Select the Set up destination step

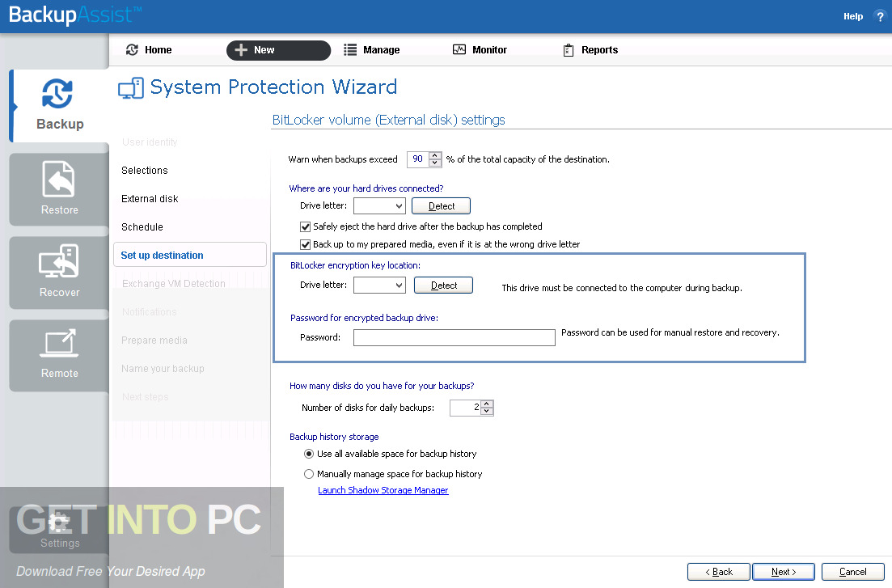190,255
